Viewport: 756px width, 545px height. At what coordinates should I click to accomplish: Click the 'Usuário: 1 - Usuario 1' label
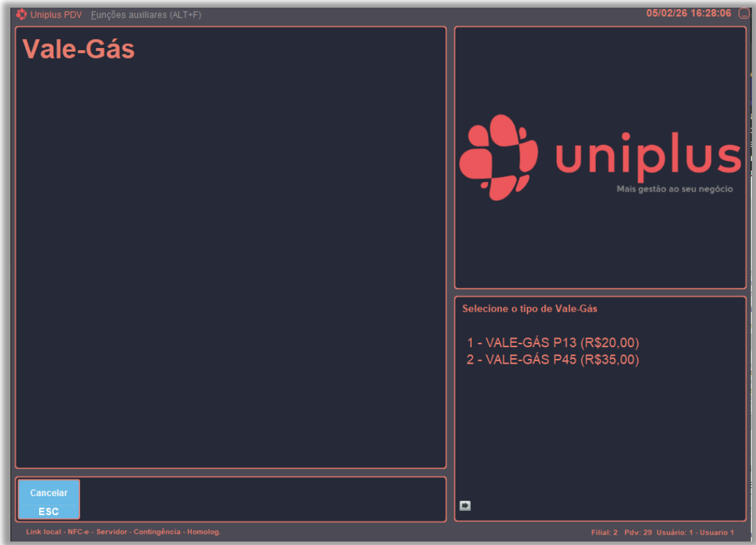(x=695, y=532)
